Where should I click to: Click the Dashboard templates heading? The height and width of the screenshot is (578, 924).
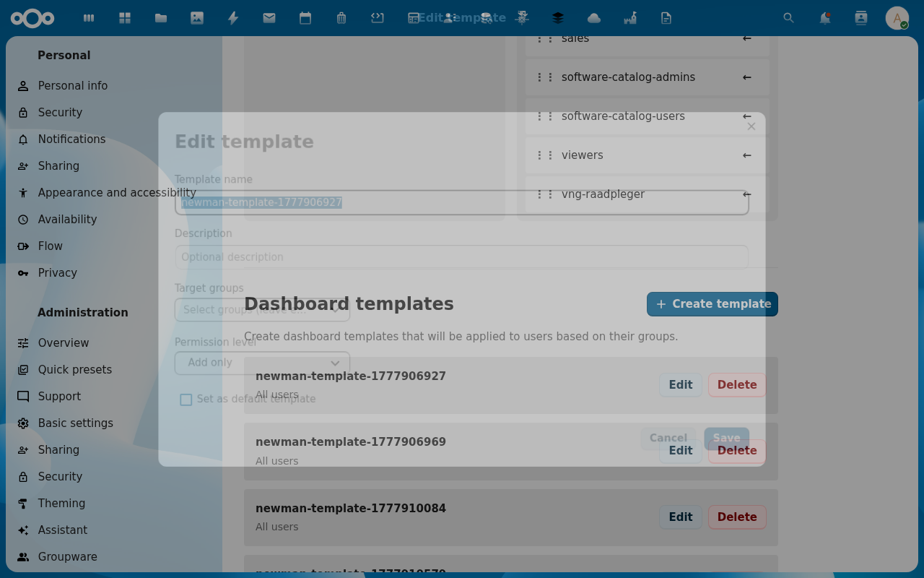(349, 304)
